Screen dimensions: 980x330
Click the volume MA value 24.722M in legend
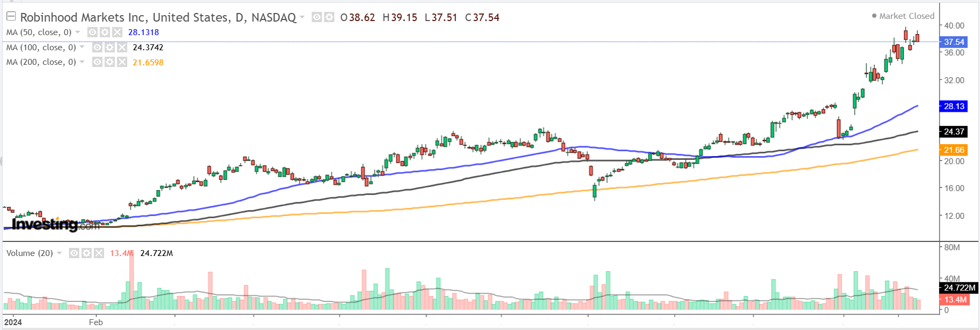[156, 253]
